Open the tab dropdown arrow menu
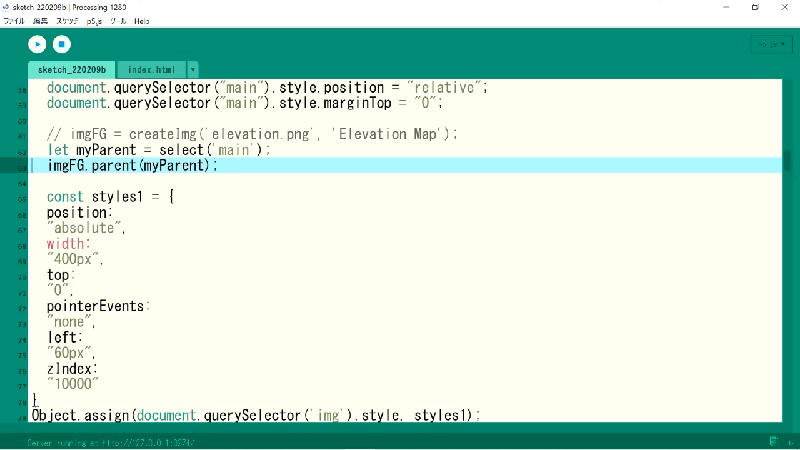 pyautogui.click(x=192, y=70)
